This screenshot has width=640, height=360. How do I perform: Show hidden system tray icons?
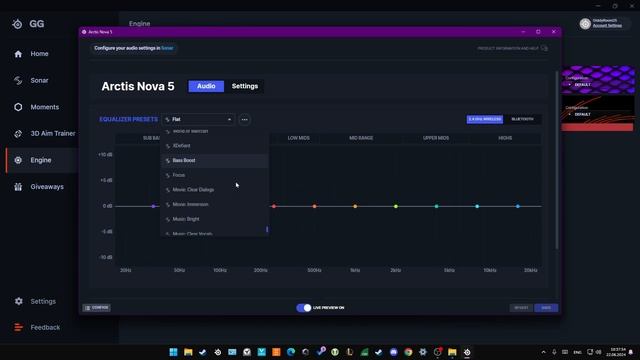pos(543,352)
